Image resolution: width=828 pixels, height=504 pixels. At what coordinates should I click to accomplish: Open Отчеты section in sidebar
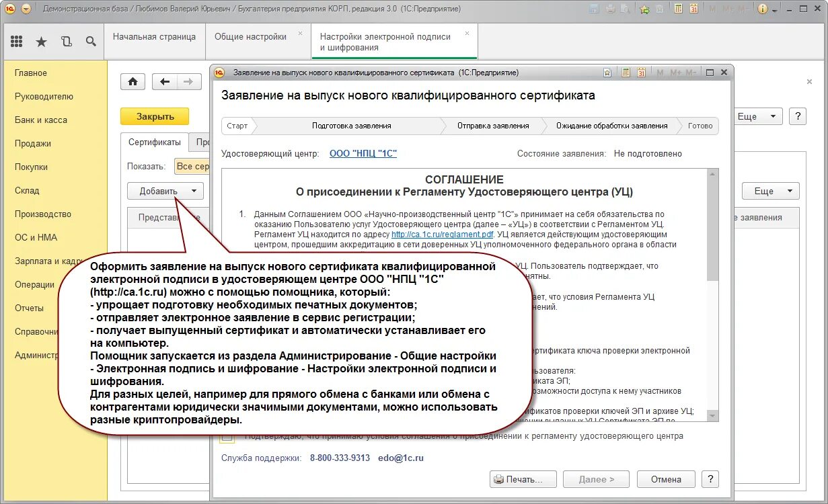pos(29,308)
